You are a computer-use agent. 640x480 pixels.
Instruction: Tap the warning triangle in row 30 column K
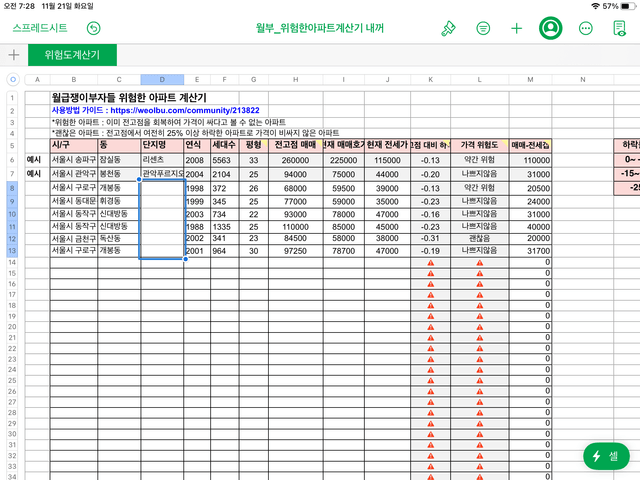coord(431,434)
